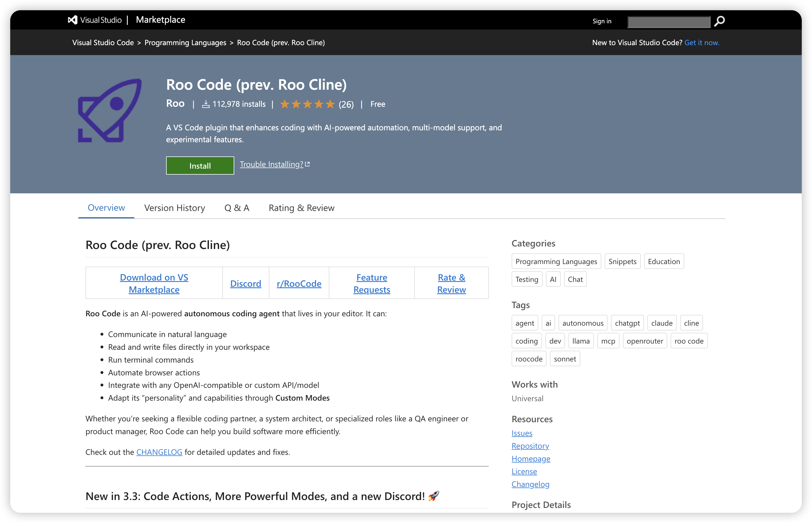This screenshot has width=812, height=523.
Task: Click the sonnet tag
Action: 565,359
